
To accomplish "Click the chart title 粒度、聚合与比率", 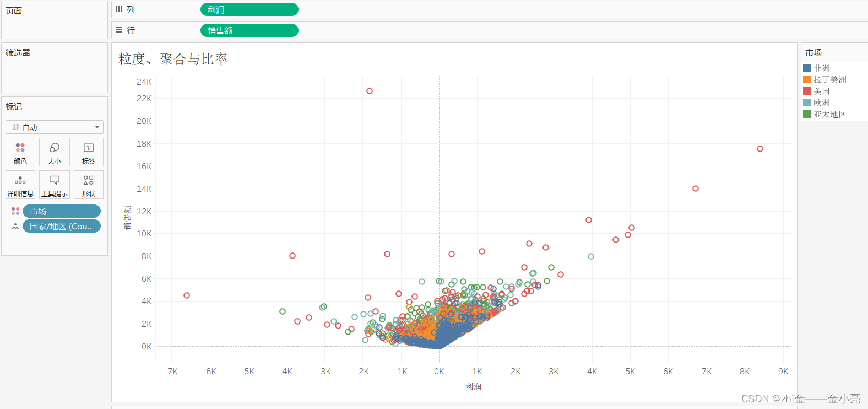I will pos(173,59).
